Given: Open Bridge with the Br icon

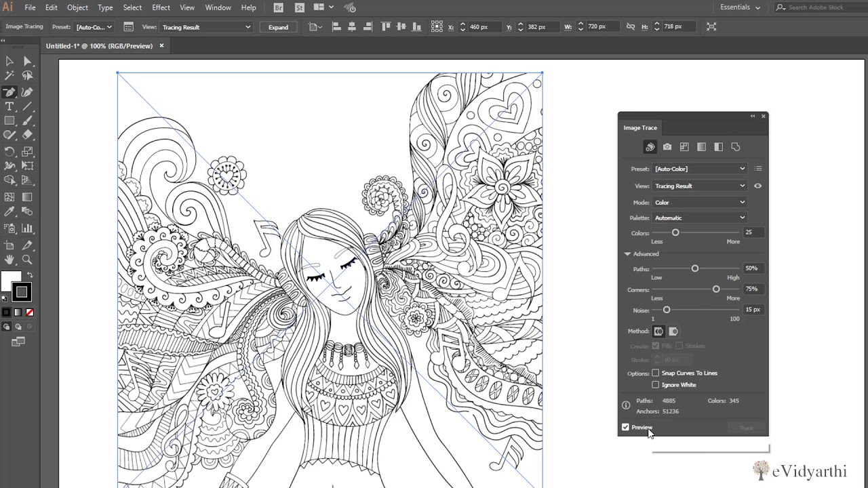Looking at the screenshot, I should pos(279,7).
